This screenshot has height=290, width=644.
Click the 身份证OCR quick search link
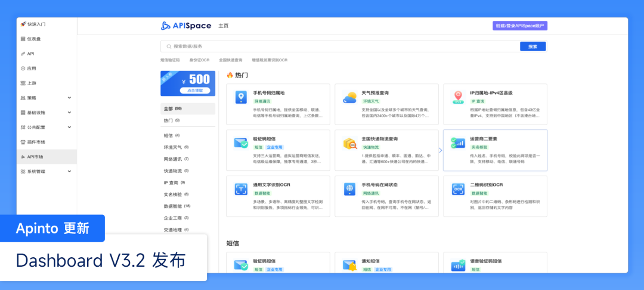tap(199, 60)
